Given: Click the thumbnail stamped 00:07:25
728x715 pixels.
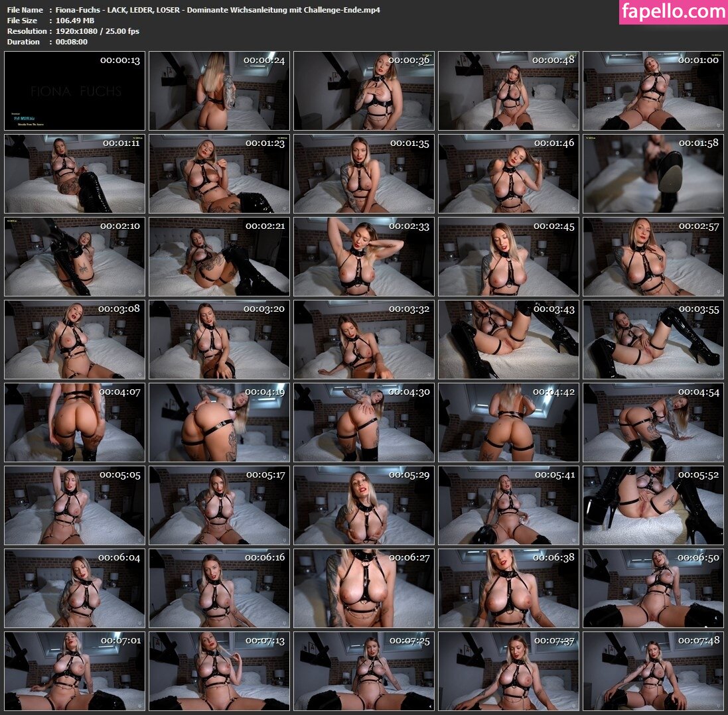Looking at the screenshot, I should click(364, 671).
